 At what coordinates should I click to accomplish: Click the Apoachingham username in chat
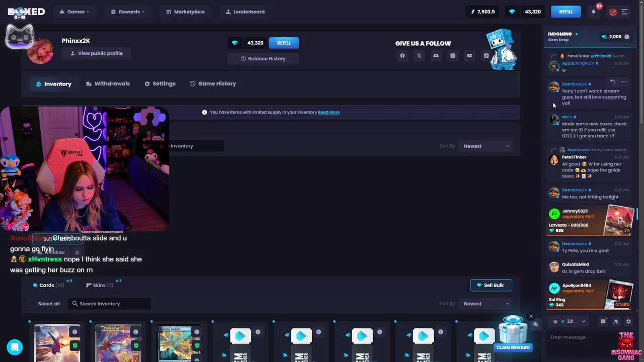pos(578,63)
